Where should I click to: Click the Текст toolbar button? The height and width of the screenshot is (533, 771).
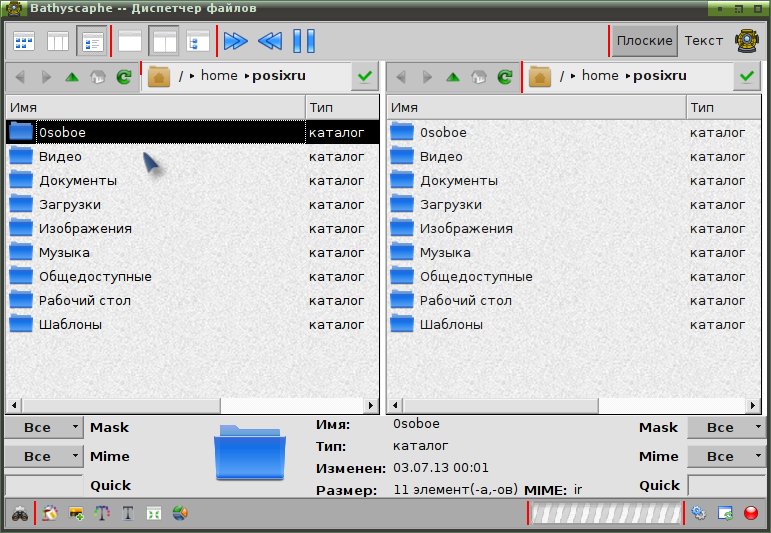click(x=704, y=41)
